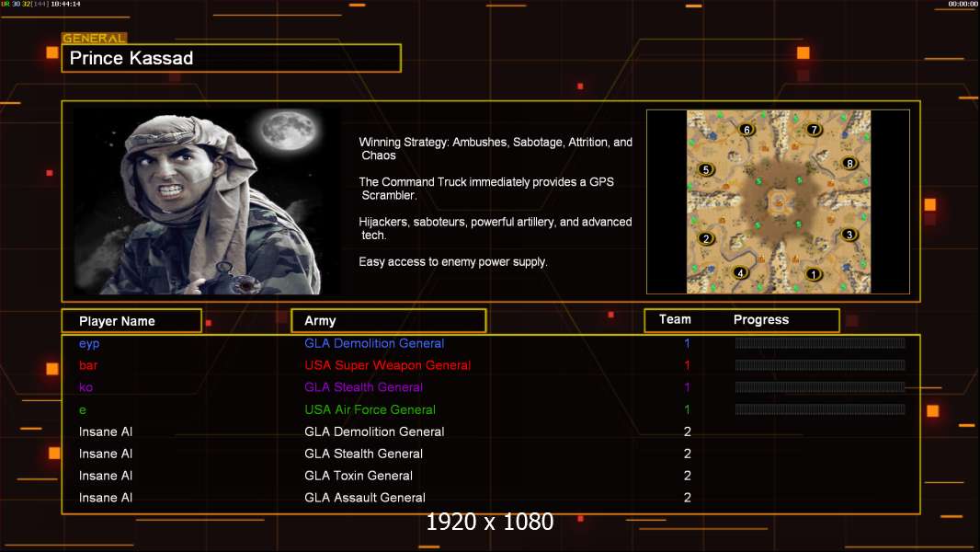
Task: Click the loading progress bar for ko
Action: (820, 387)
